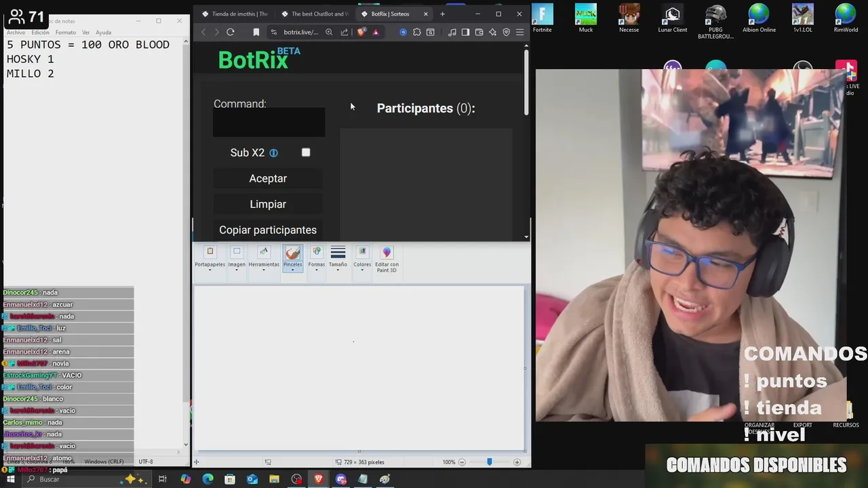Click the browser back arrow
This screenshot has height=488, width=868.
[x=203, y=32]
